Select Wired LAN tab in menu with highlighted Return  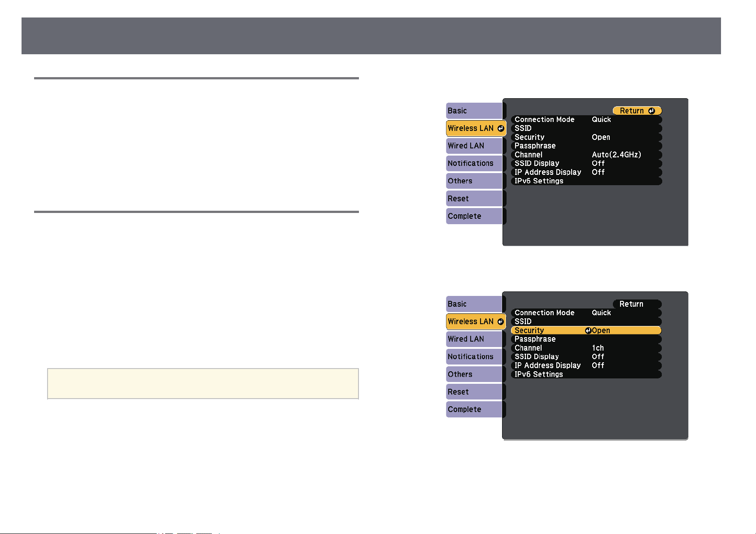pyautogui.click(x=474, y=146)
